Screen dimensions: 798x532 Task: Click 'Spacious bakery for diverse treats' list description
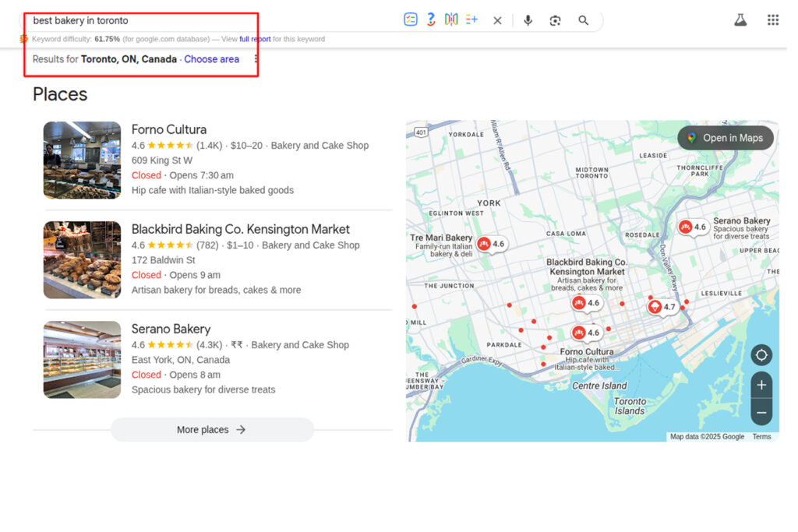pyautogui.click(x=203, y=389)
